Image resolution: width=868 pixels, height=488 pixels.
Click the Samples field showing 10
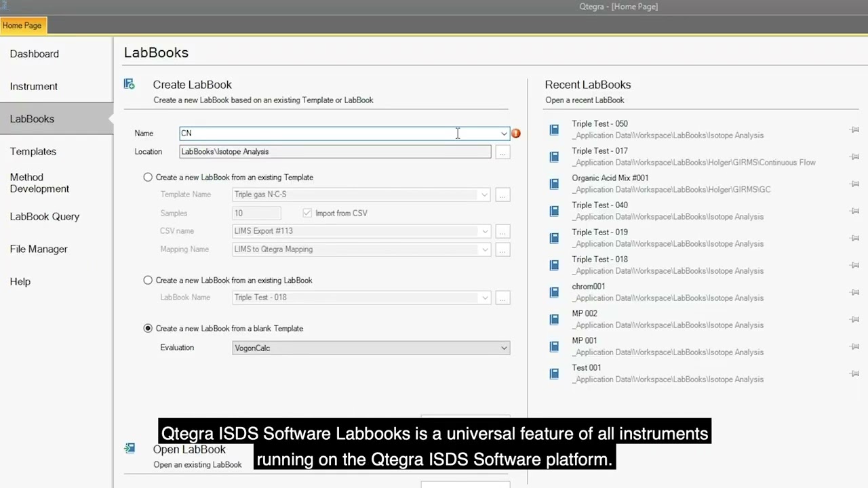coord(256,213)
